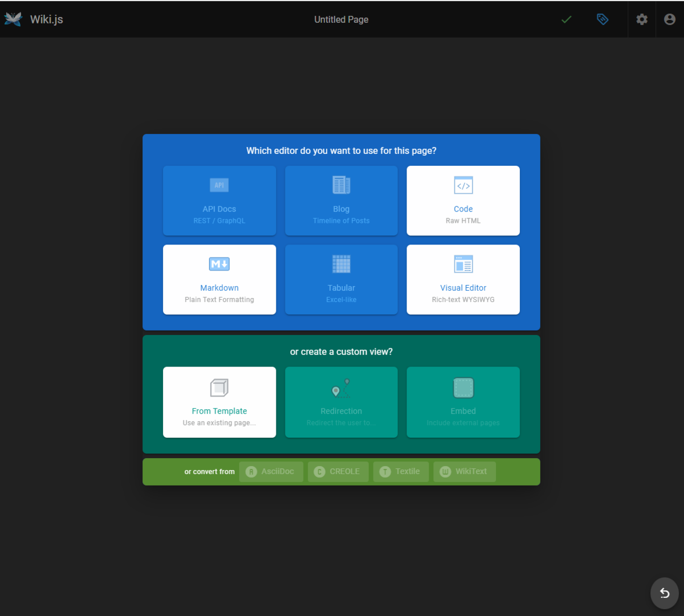Click the API icon on API Docs card
Screen dimensions: 684x616
tap(219, 185)
